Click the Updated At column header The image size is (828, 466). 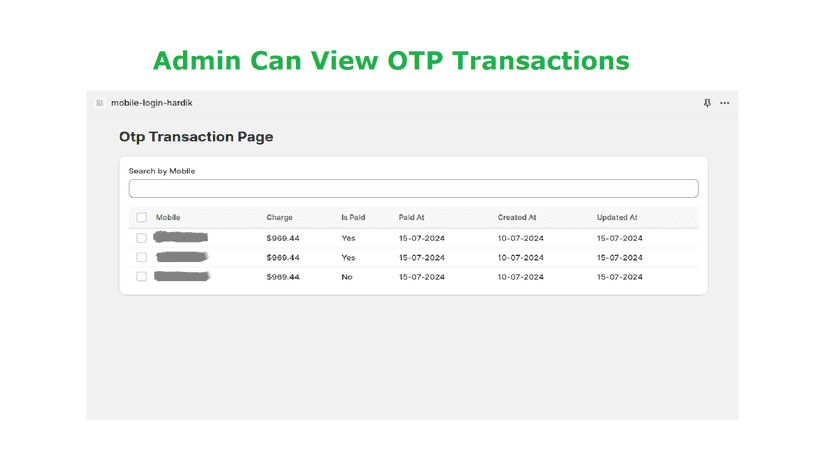[x=617, y=218]
